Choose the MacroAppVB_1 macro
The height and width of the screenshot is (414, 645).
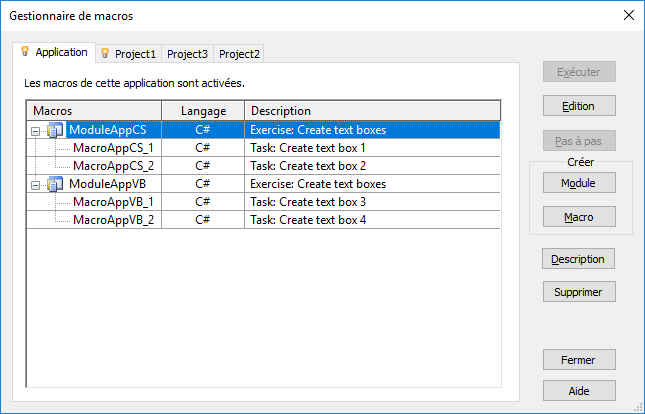click(x=113, y=202)
